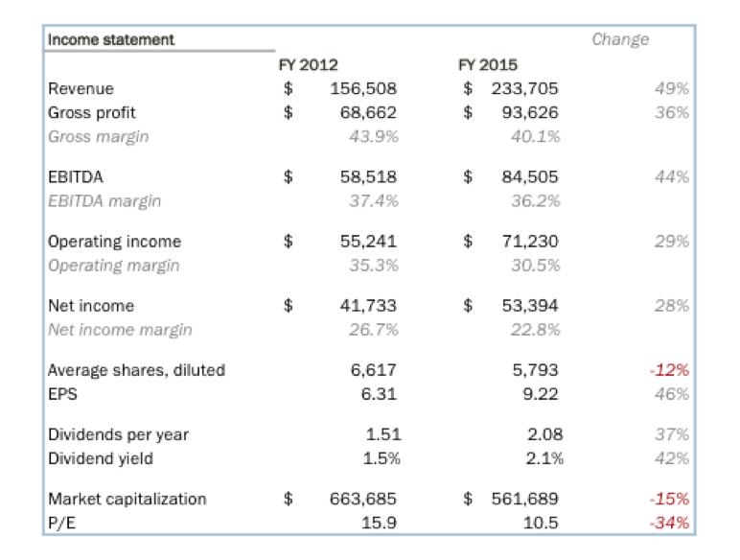This screenshot has width=740, height=560.
Task: Select the FY 2012 column header
Action: [308, 65]
